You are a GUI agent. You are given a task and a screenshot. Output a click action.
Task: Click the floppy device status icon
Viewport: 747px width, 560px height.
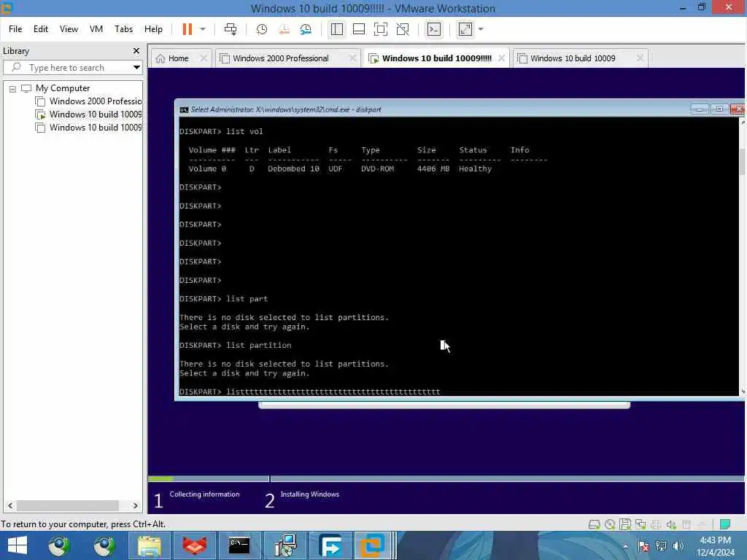[625, 524]
